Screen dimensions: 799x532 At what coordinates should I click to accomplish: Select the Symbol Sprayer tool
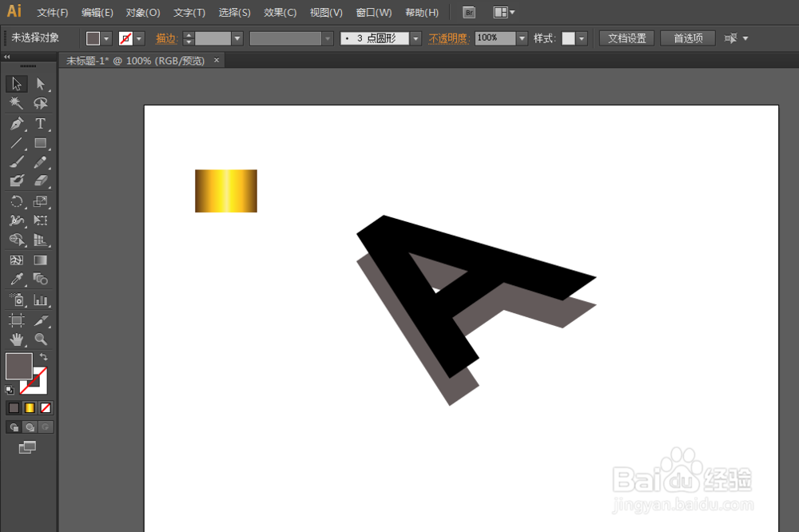tap(17, 300)
